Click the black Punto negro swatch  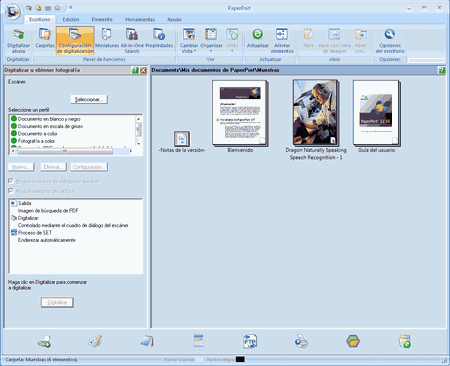click(240, 359)
